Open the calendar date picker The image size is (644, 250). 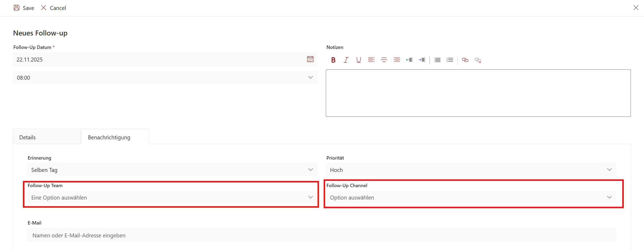point(310,59)
